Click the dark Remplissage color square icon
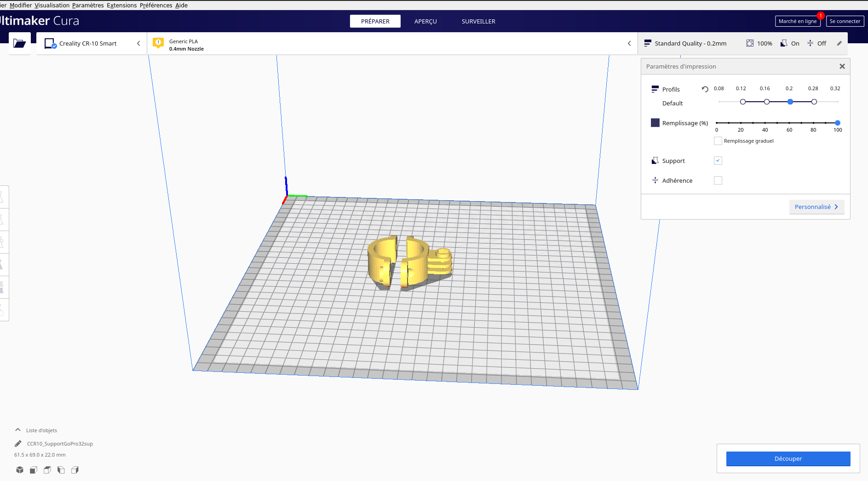 (x=655, y=123)
